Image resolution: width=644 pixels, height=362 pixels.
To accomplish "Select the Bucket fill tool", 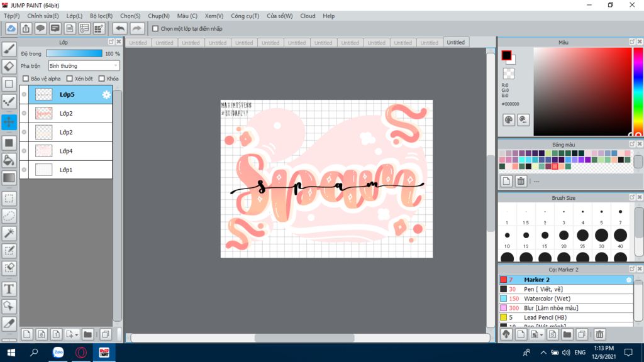I will point(9,160).
